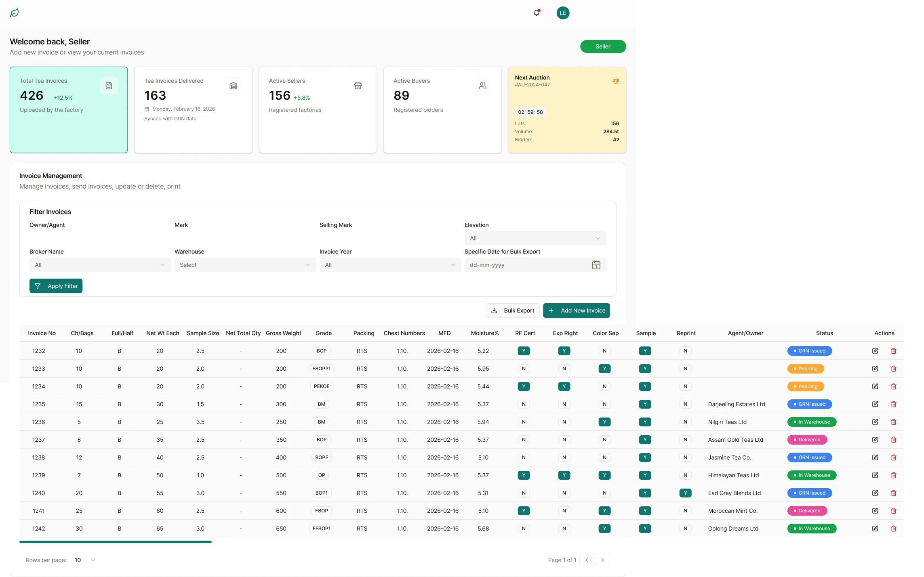Edit invoice 1239 for Himalayan Teas Ltd
Screen dimensions: 924x577
pyautogui.click(x=875, y=475)
